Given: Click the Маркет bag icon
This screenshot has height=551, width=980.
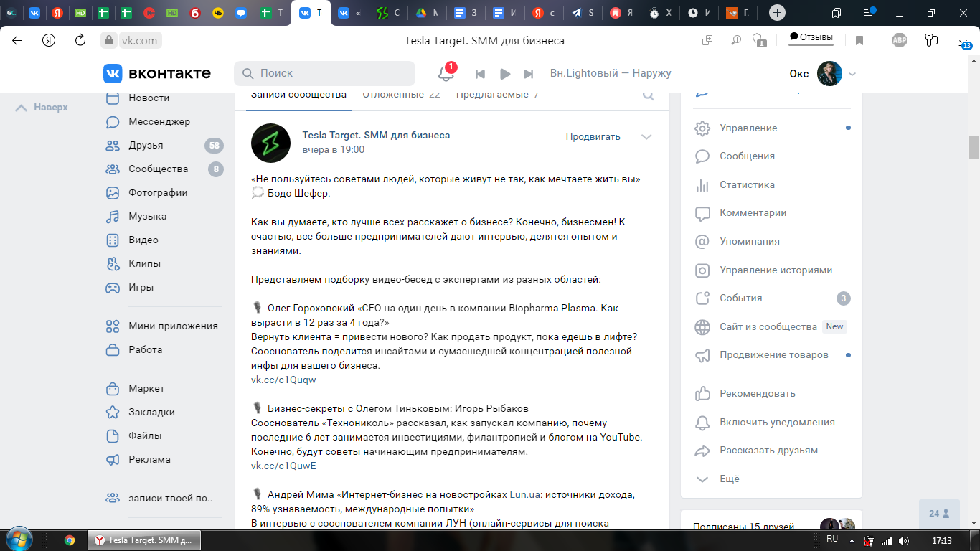Looking at the screenshot, I should [x=113, y=388].
